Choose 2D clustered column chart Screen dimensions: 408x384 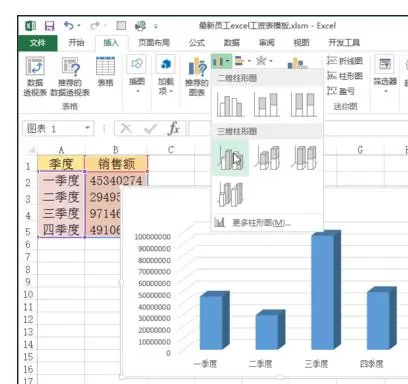pos(230,105)
